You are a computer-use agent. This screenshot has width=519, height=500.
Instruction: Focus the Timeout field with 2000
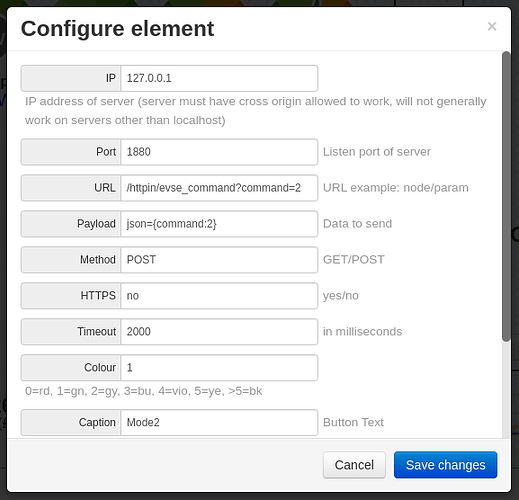pos(219,332)
